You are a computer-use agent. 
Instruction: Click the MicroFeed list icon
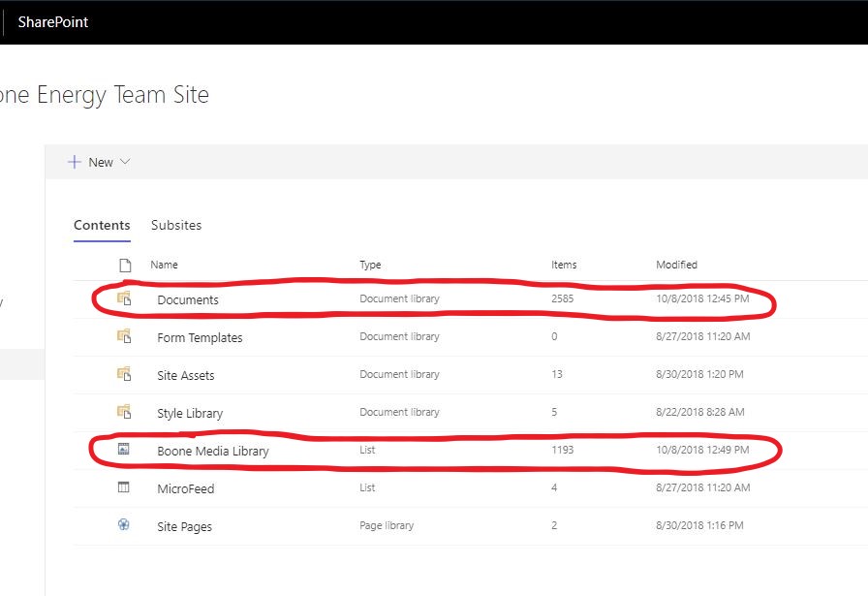click(x=123, y=487)
